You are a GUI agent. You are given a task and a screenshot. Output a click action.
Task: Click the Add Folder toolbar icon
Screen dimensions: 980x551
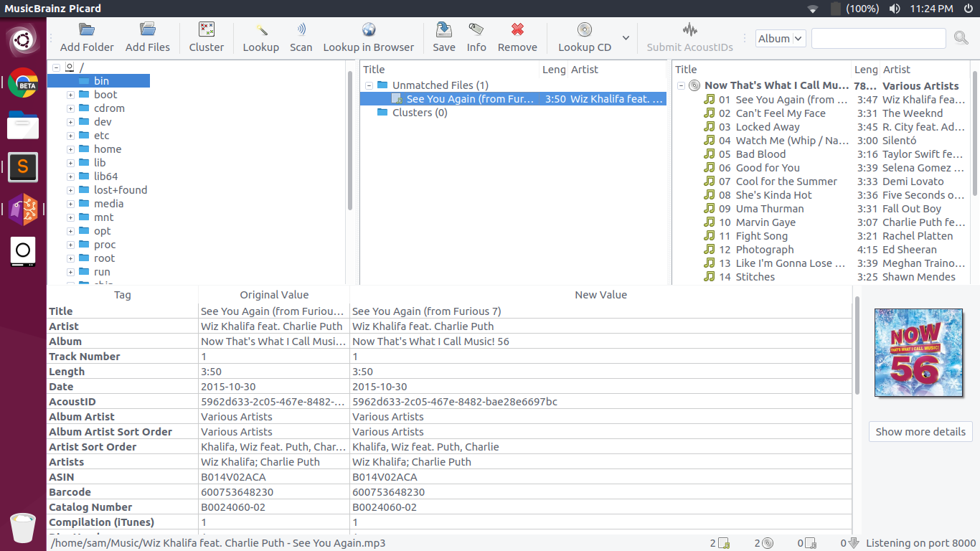87,30
